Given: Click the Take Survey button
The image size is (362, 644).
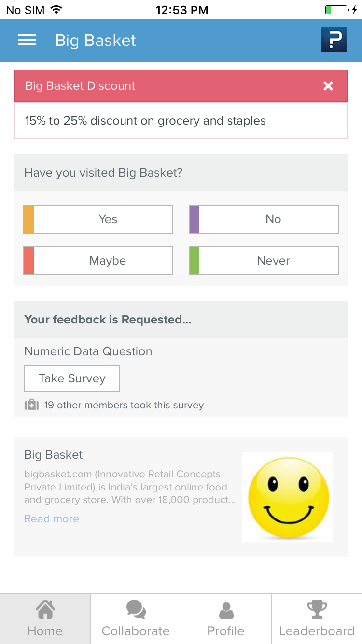Looking at the screenshot, I should tap(72, 378).
